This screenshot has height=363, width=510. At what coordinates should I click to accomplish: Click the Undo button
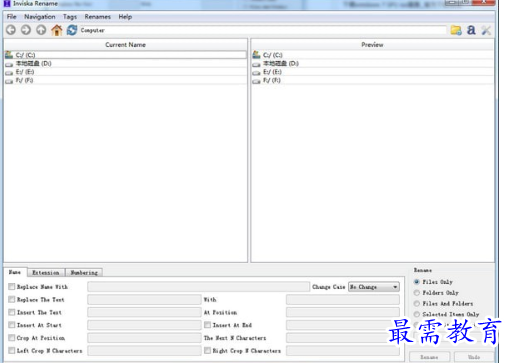pyautogui.click(x=474, y=357)
